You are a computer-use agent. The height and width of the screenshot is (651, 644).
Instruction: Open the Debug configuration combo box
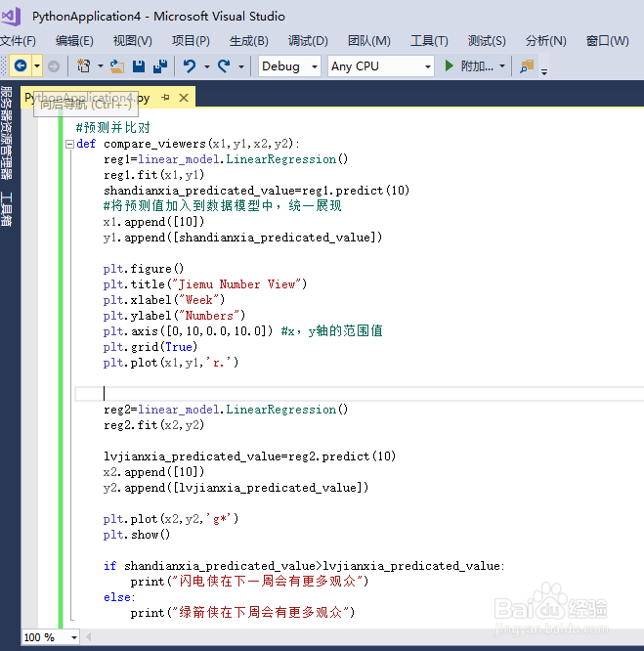coord(289,66)
